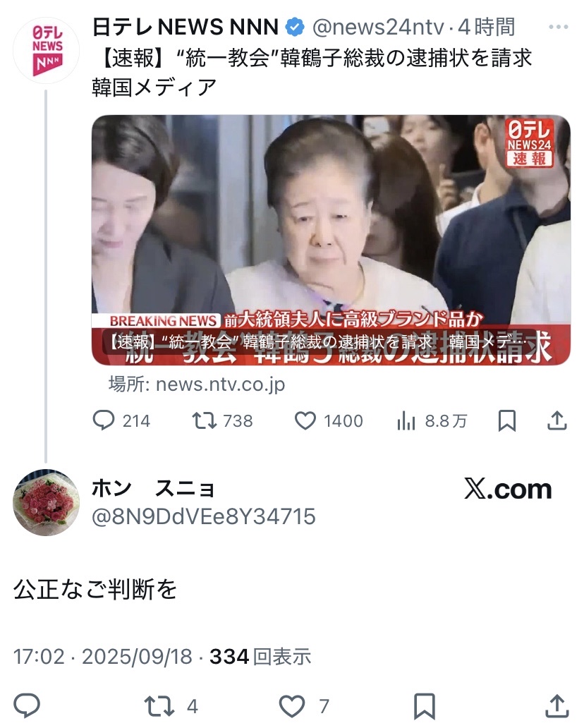584x728 pixels.
Task: Open the 日テレNEWS profile avatar
Action: pyautogui.click(x=46, y=50)
